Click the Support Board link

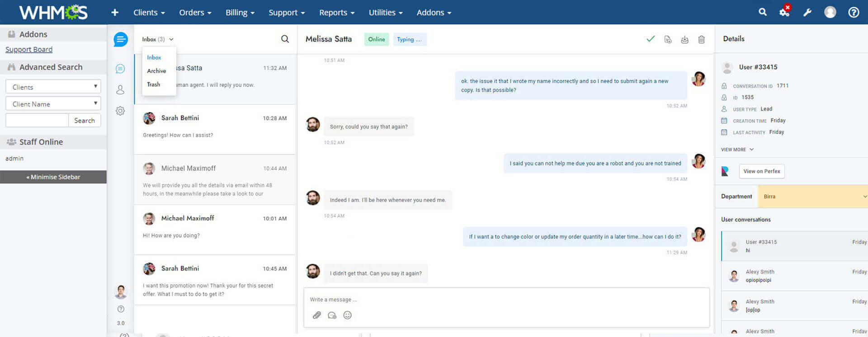pyautogui.click(x=29, y=50)
